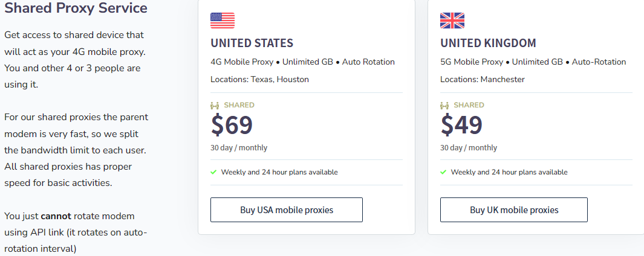Click '30 day / monthly' under $69
644x256 pixels.
point(239,148)
